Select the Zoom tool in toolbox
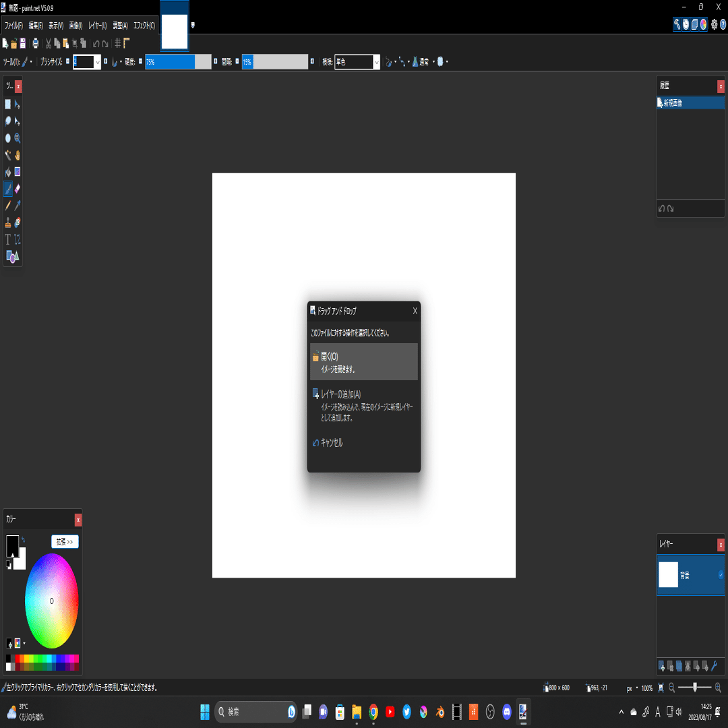Viewport: 728px width, 728px height. pyautogui.click(x=17, y=138)
